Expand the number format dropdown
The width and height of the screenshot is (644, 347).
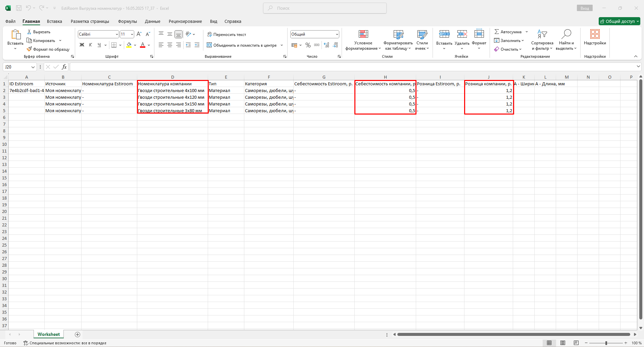(x=337, y=34)
